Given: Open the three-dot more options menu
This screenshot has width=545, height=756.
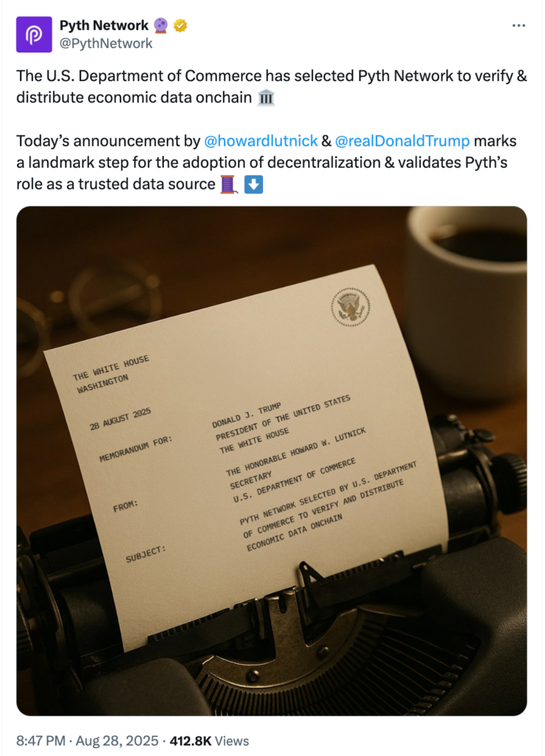Looking at the screenshot, I should click(519, 26).
